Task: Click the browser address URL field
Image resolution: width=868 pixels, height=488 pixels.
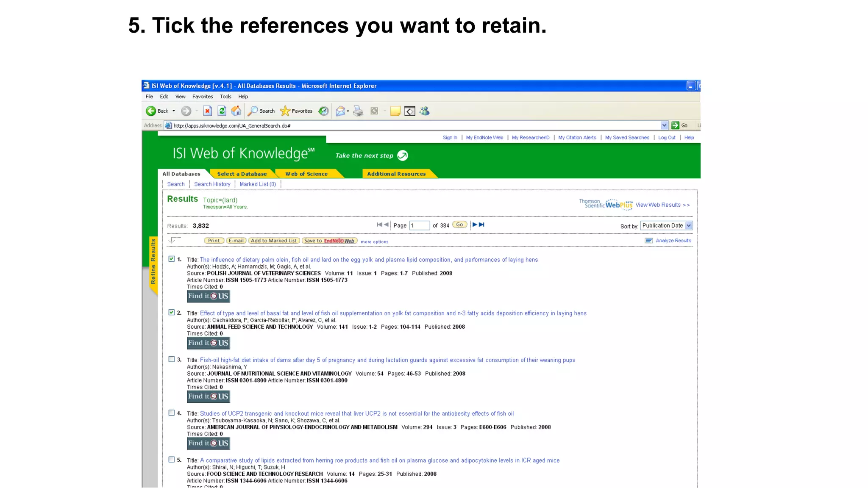Action: [415, 125]
